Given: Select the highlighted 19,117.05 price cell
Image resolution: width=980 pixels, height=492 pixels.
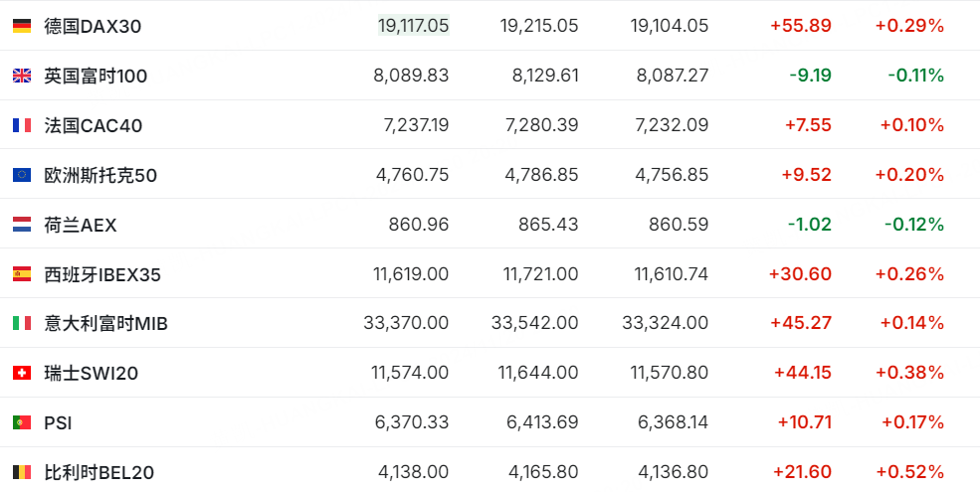Looking at the screenshot, I should click(413, 26).
